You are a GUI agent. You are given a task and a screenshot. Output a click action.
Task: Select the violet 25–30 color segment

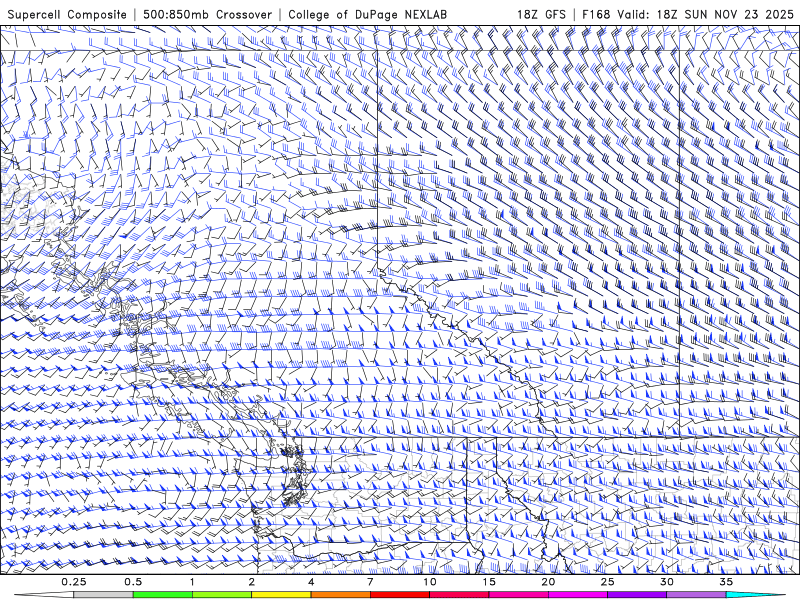637,595
